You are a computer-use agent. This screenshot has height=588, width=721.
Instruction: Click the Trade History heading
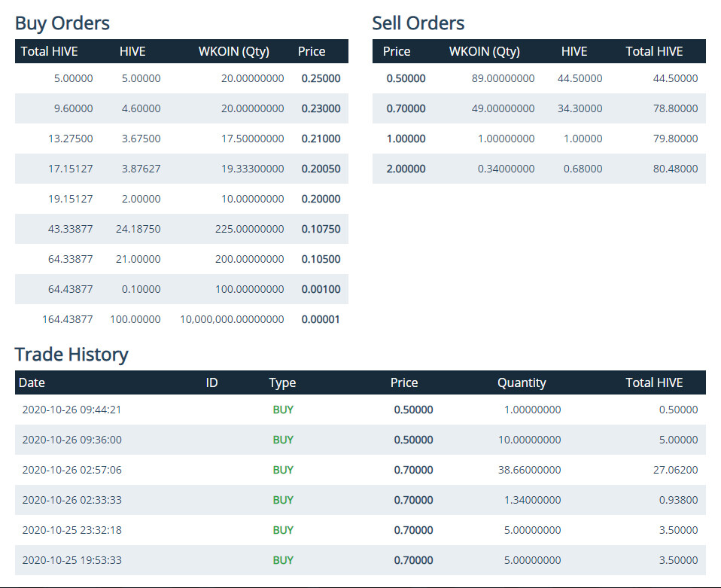click(71, 355)
